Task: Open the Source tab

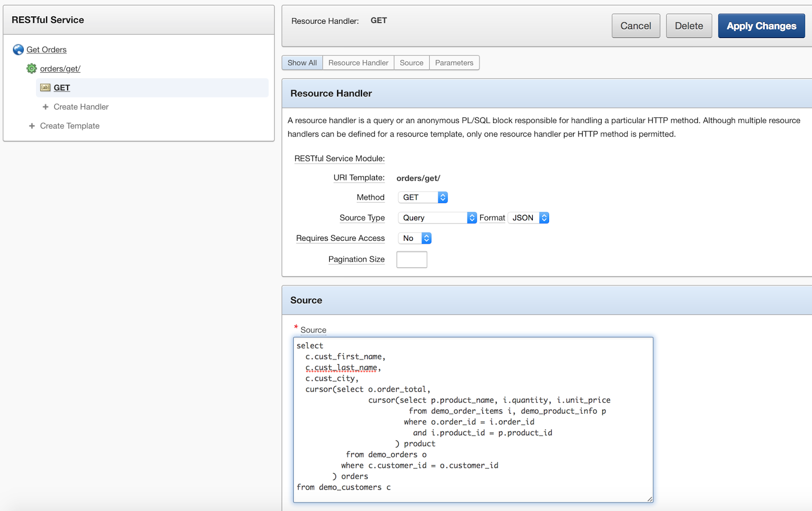Action: tap(411, 62)
